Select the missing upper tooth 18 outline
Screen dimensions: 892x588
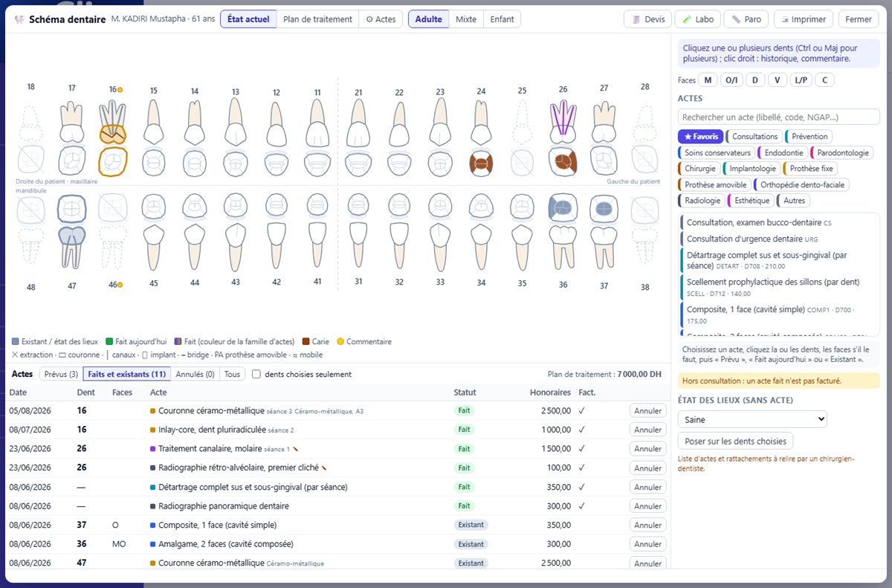[31, 123]
